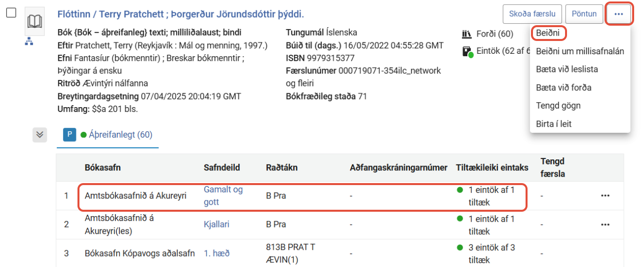Click the open book material type icon
644x267 pixels.
point(35,22)
